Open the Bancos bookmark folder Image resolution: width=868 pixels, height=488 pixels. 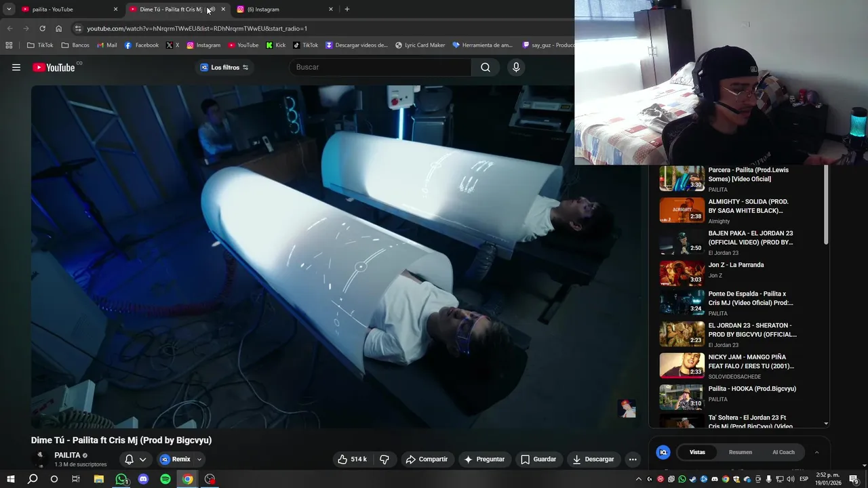tap(75, 45)
